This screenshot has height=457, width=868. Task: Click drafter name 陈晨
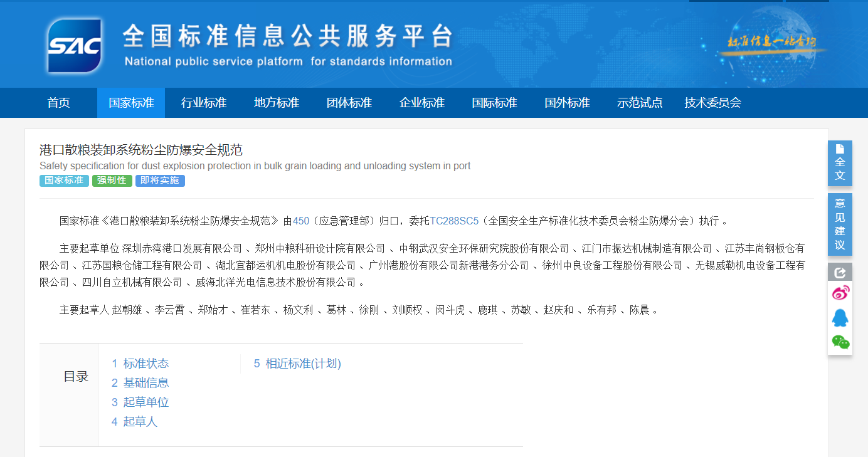[x=640, y=310]
